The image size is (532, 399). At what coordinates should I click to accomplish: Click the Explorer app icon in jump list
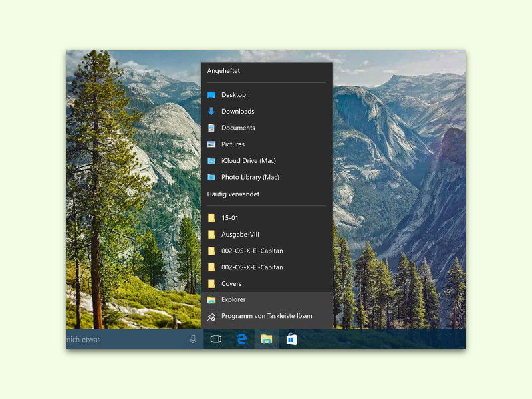211,300
